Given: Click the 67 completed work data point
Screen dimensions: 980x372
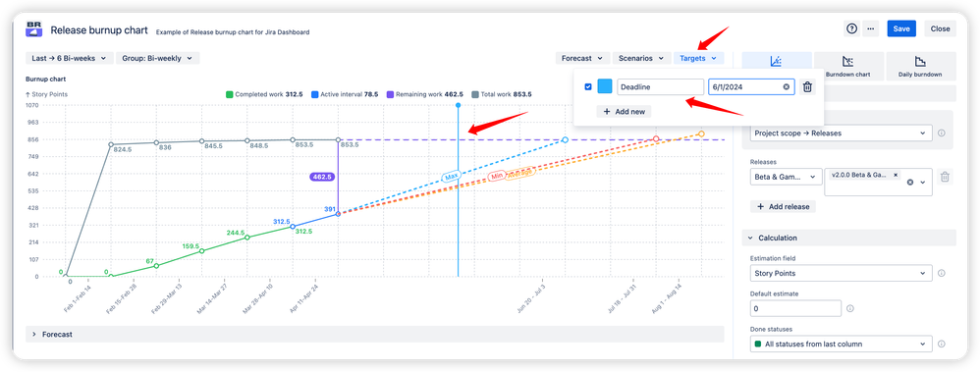Looking at the screenshot, I should [156, 266].
